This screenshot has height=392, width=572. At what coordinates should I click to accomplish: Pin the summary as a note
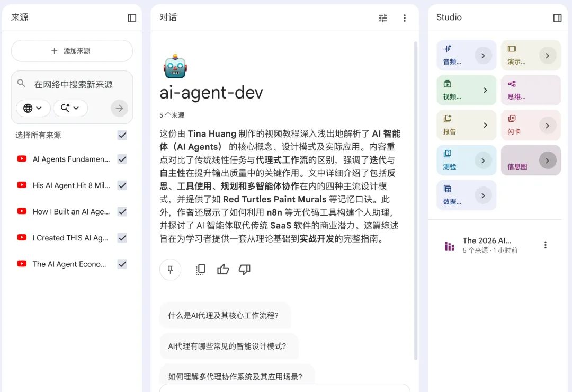tap(170, 269)
